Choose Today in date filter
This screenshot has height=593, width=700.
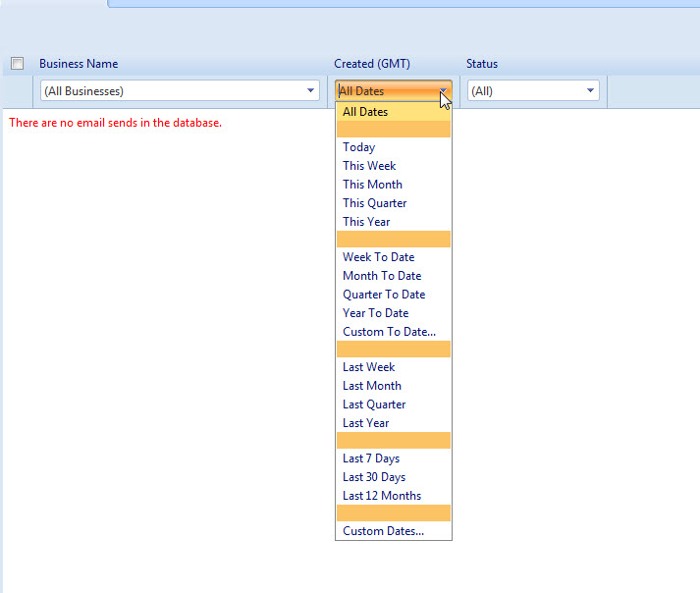(359, 147)
